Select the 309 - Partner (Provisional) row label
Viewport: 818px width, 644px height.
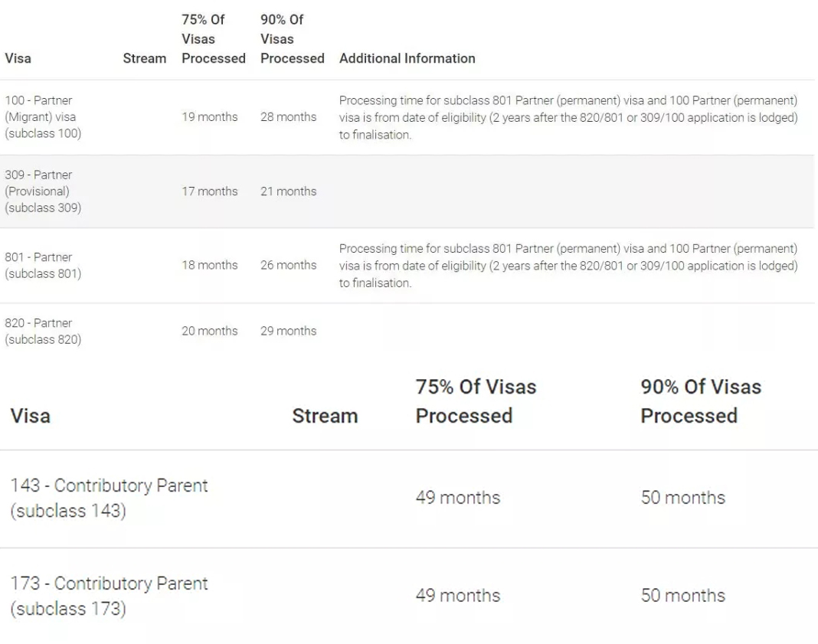43,191
